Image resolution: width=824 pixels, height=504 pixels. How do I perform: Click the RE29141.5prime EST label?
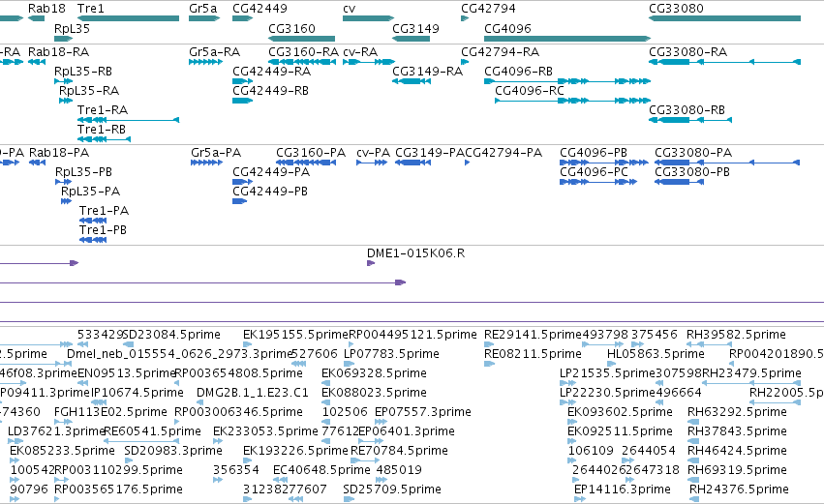coord(534,335)
